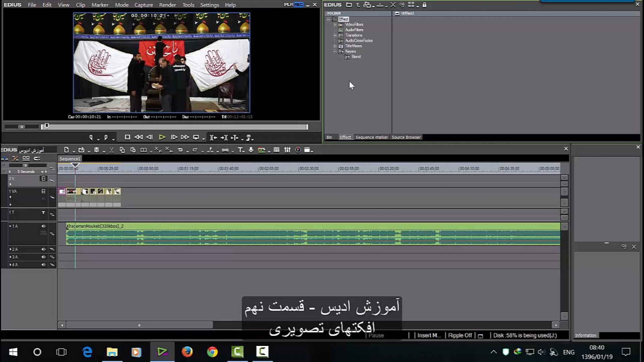
Task: Open the Create Title (T) tool
Action: pos(240,150)
